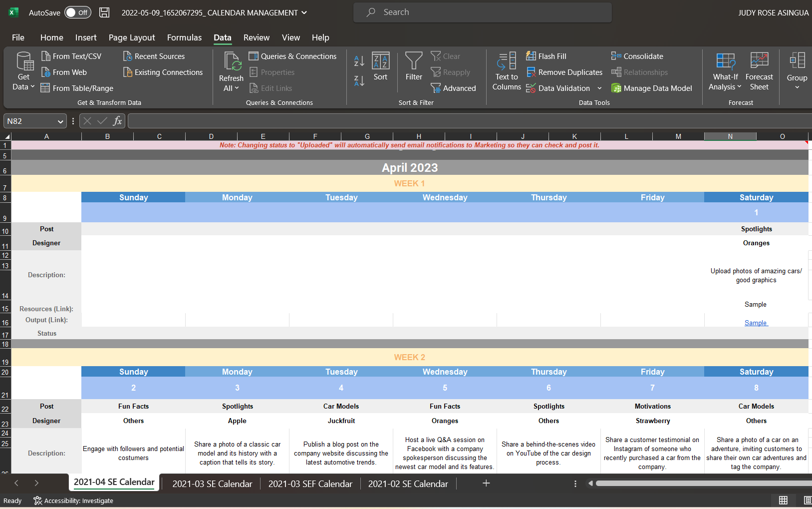Switch to 2021-02 SE Calendar sheet
812x509 pixels.
408,484
